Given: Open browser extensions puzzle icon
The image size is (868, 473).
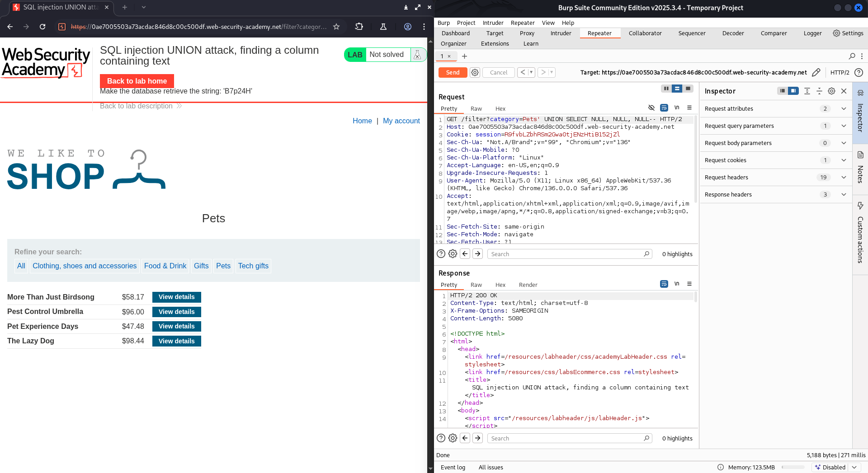Looking at the screenshot, I should coord(359,27).
